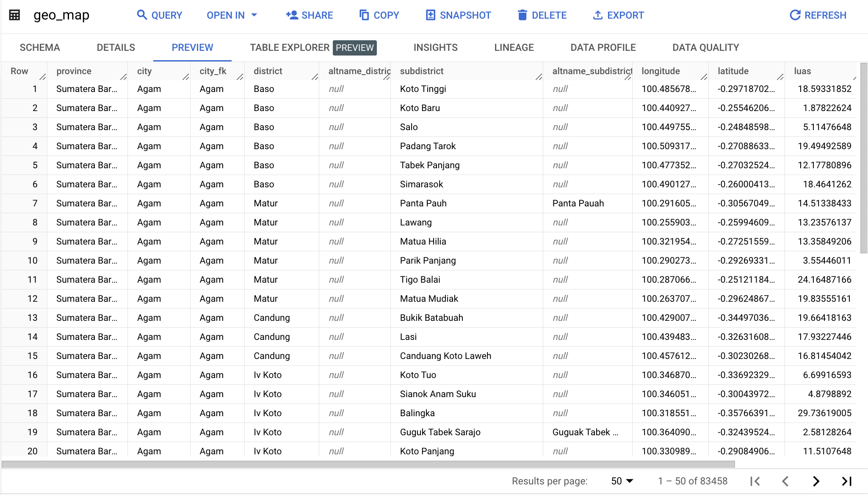Click the longitude column header
Viewport: 868px width, 495px height.
click(661, 71)
